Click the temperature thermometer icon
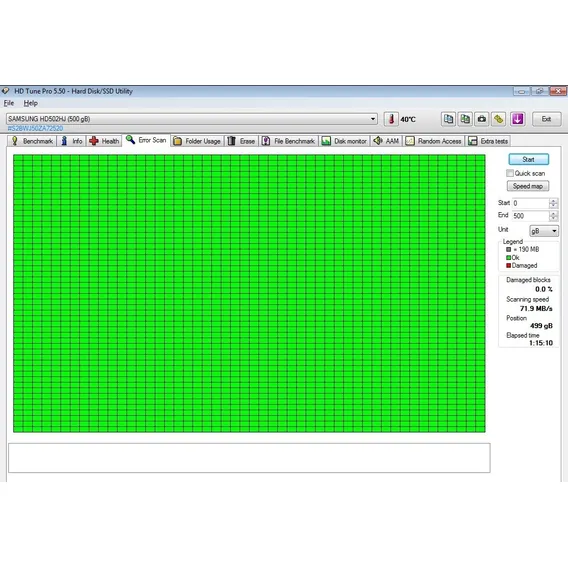Screen dimensions: 568x568 [391, 119]
